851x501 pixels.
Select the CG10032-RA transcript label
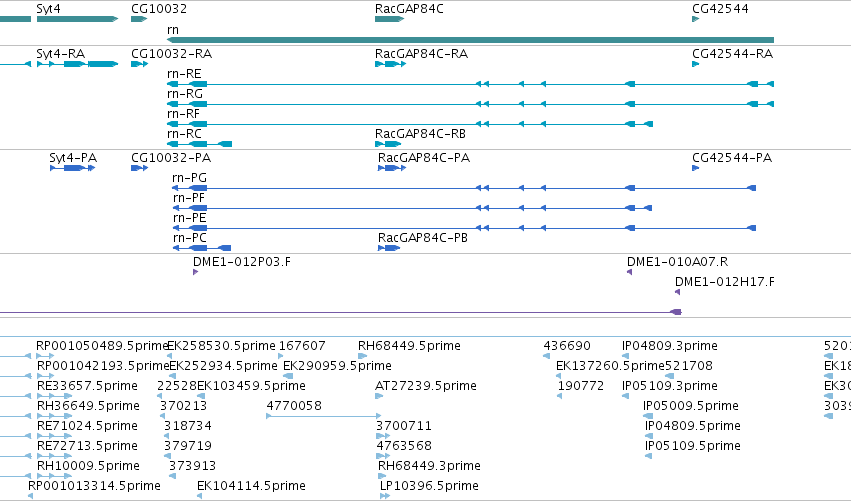172,54
